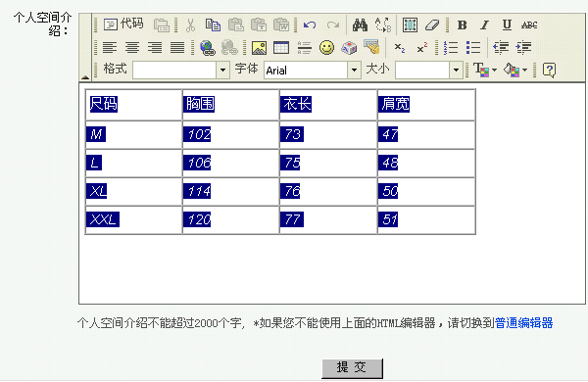Insert a horizontal line
This screenshot has height=382, width=588.
[x=304, y=48]
